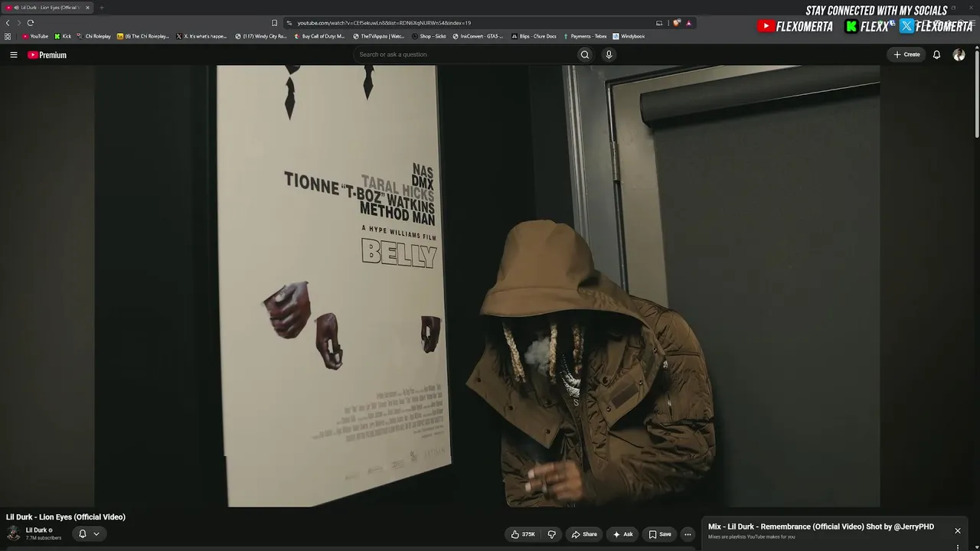Click the Brave Shields lion icon

tap(677, 23)
